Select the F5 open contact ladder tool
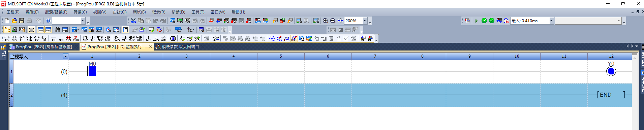Viewport: 644px width, 130px height. point(7,38)
